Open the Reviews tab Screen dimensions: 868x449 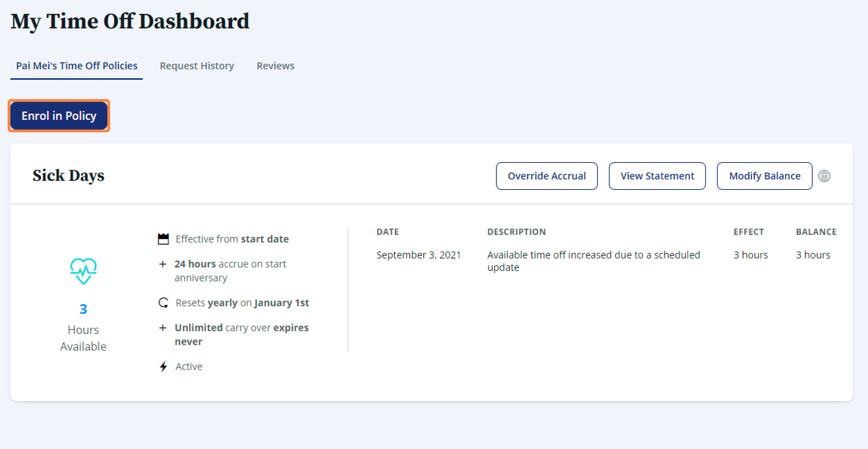(x=275, y=66)
